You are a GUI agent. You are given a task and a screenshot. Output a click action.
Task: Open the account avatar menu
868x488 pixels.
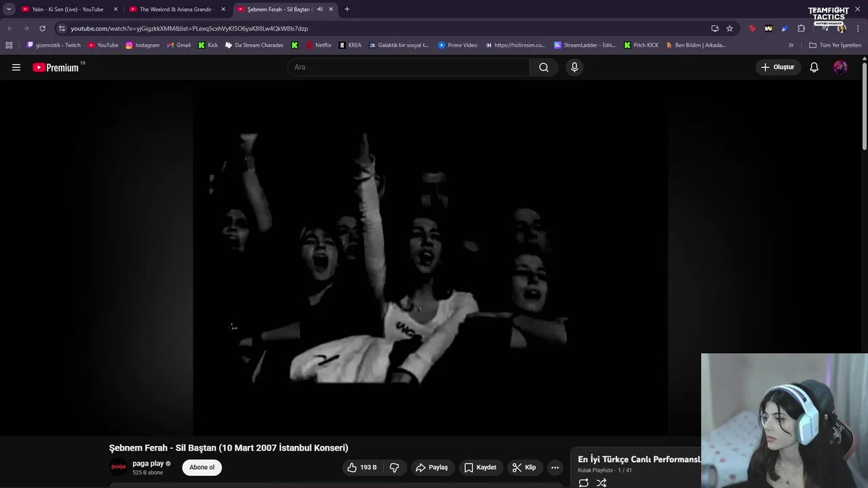(840, 67)
